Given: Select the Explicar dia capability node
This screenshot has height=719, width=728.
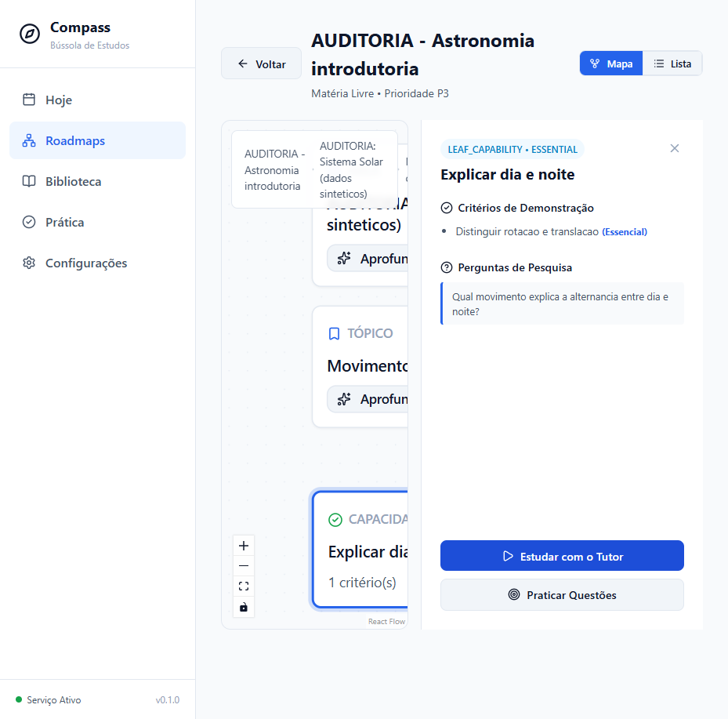Looking at the screenshot, I should (x=360, y=550).
